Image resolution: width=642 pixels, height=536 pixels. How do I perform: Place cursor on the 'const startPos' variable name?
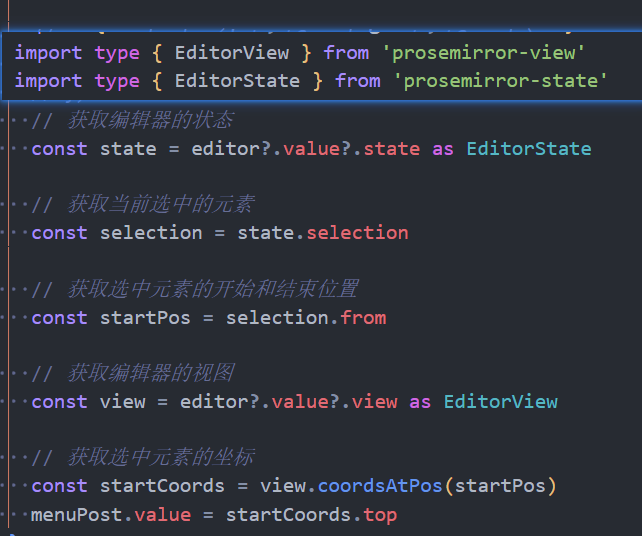145,317
